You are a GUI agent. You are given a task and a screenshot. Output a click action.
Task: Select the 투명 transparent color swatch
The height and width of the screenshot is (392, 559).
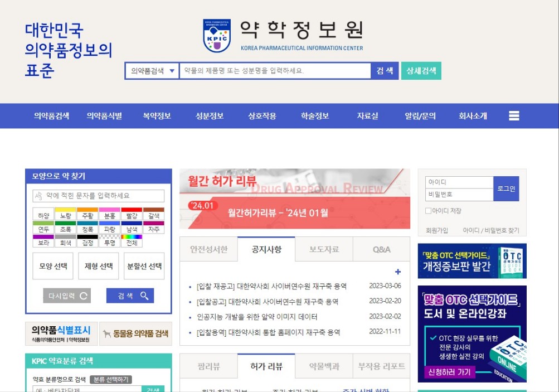pyautogui.click(x=110, y=241)
